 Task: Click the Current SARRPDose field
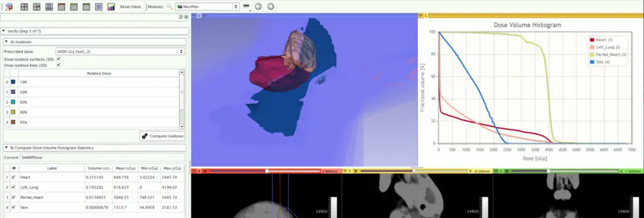click(x=102, y=158)
